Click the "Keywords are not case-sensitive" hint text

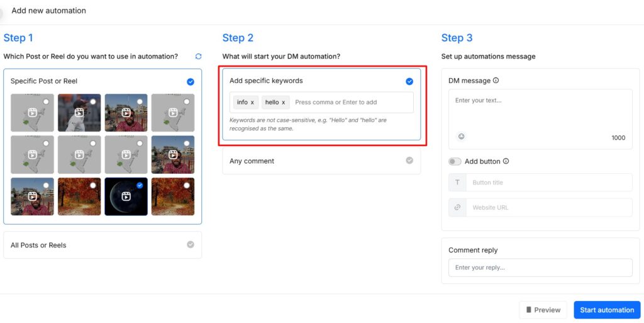point(308,124)
